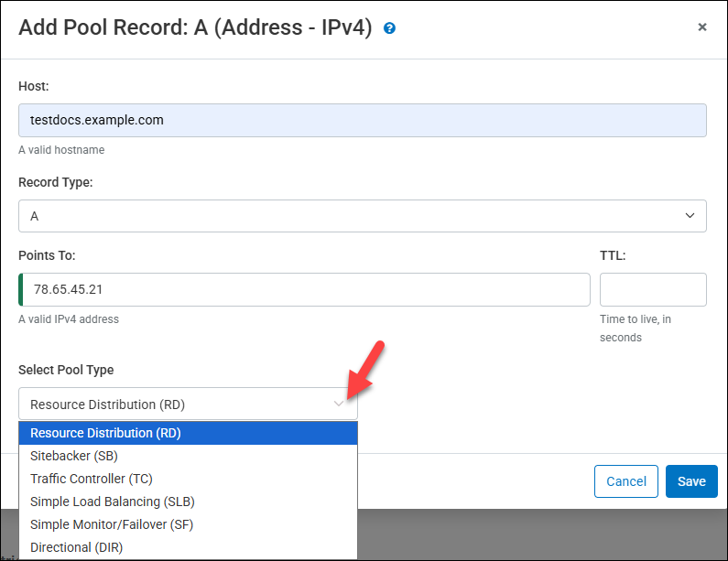Edit the Host field testdocs.example.com
Viewport: 728px width, 561px height.
tap(362, 120)
